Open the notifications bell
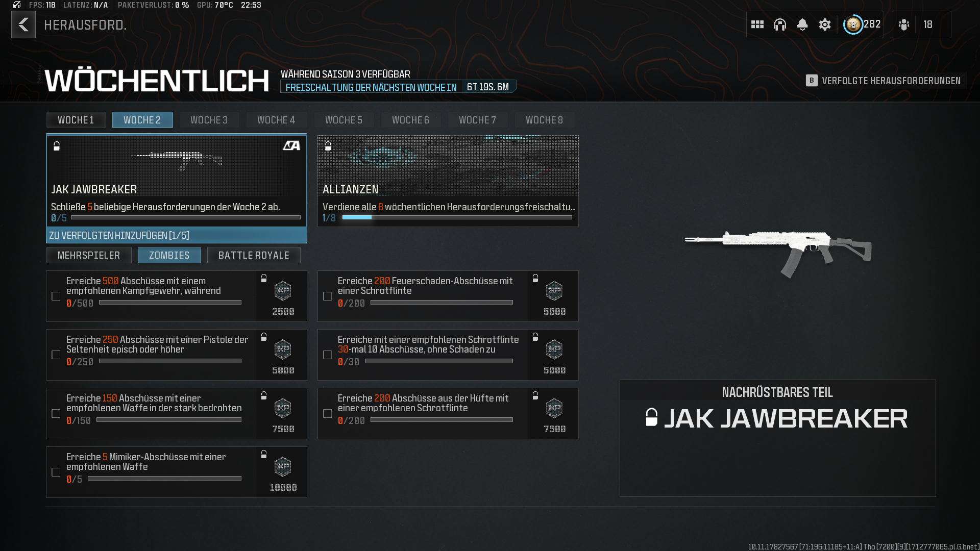The image size is (980, 551). pyautogui.click(x=802, y=24)
